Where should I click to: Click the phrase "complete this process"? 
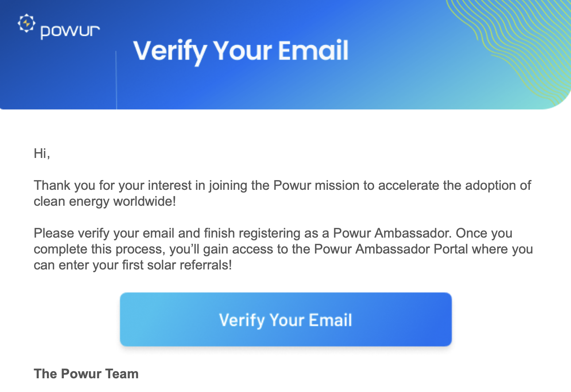(100, 250)
